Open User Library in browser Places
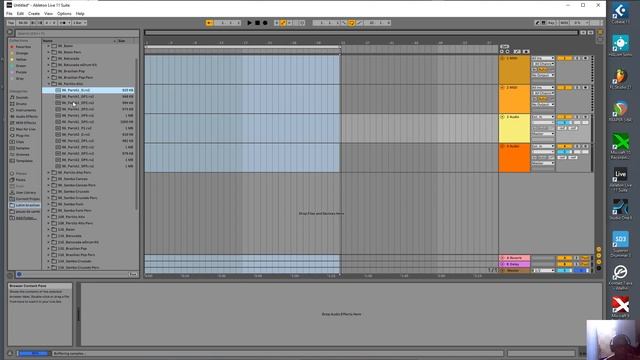The image size is (640, 360). coord(26,192)
